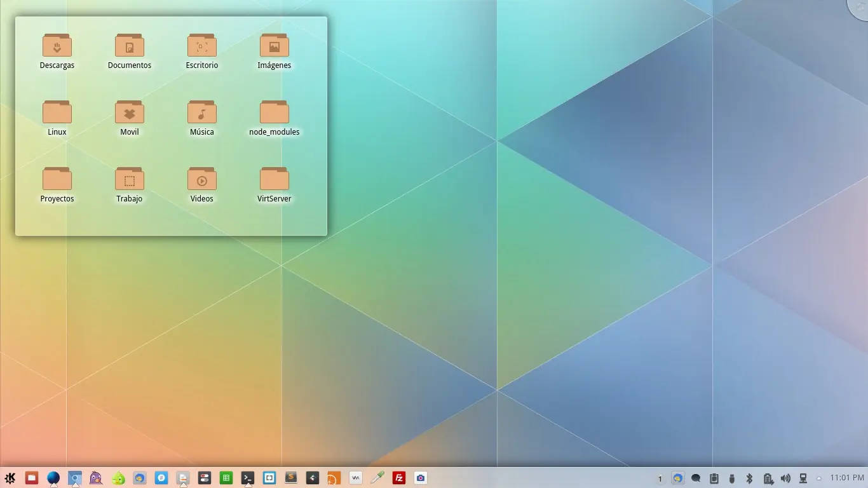Open the Brackets code editor

(269, 478)
